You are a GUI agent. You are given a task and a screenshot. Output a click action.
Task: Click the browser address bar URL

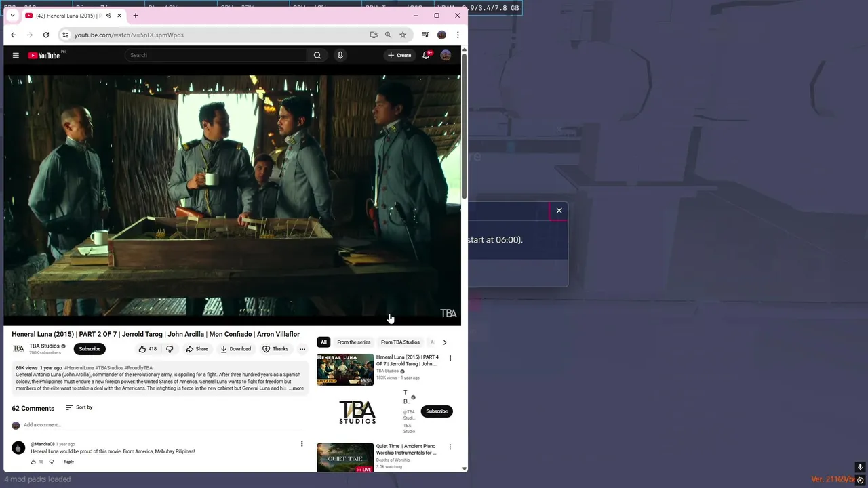(129, 35)
